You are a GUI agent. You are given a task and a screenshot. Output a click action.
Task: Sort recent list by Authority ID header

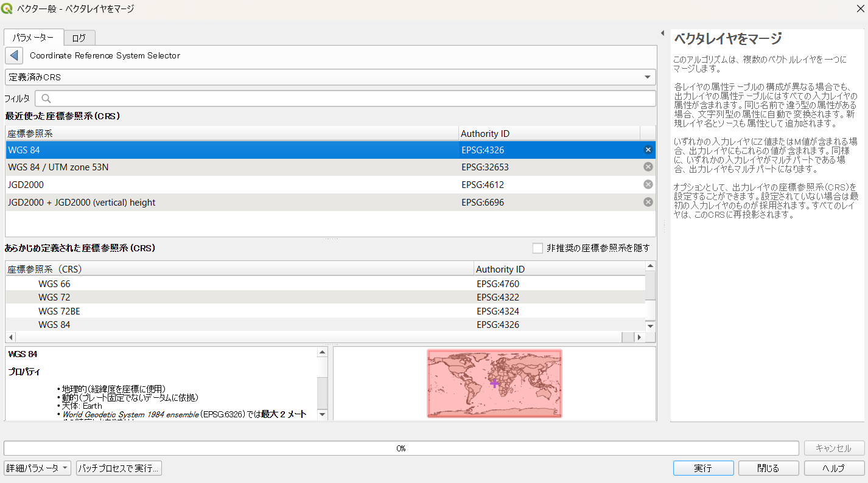click(549, 134)
